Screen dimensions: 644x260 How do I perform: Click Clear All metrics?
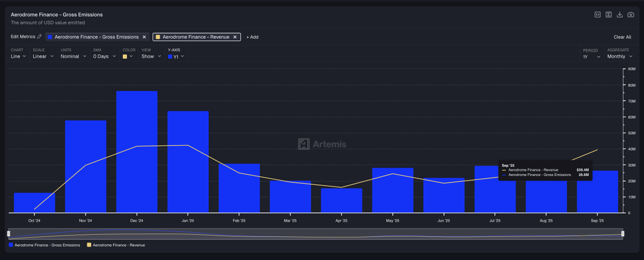pos(622,37)
